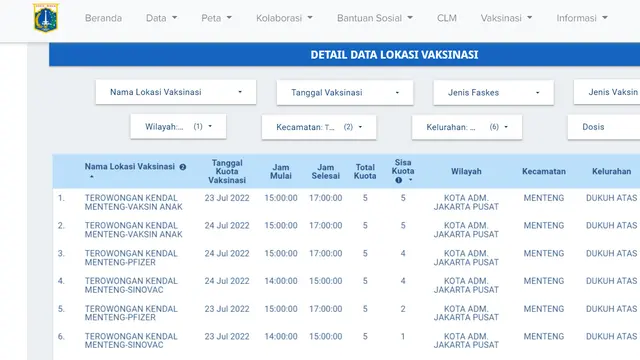640x360 pixels.
Task: Click the date 24 Jul 2022 in row 2
Action: tap(227, 226)
